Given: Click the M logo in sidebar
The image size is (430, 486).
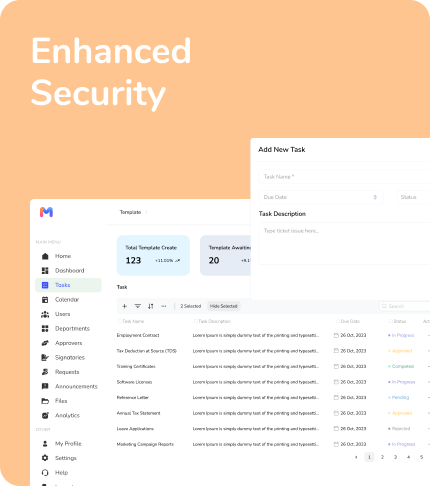Looking at the screenshot, I should point(46,212).
